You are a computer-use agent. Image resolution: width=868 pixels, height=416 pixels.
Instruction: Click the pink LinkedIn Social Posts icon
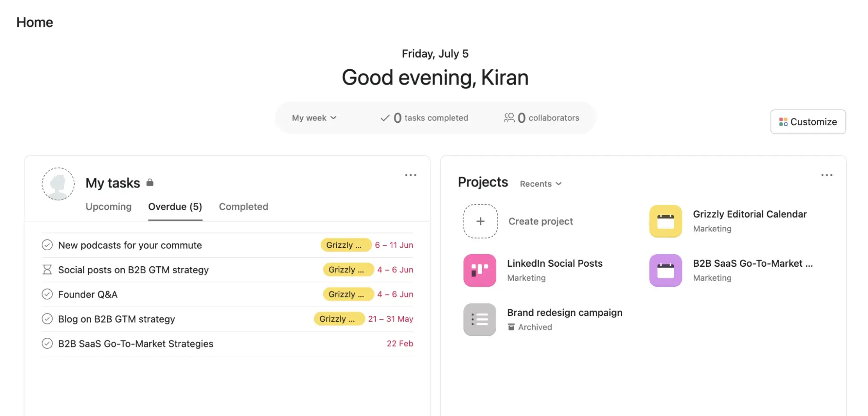(479, 270)
